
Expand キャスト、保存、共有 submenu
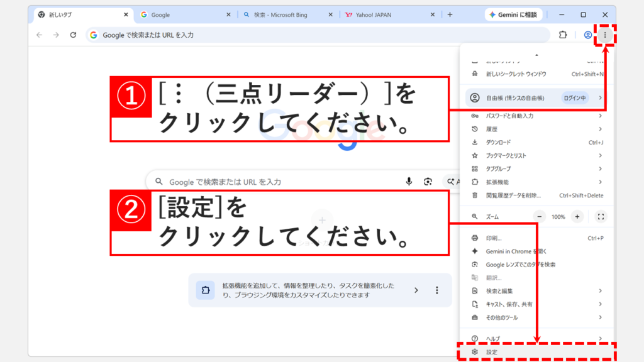click(536, 304)
